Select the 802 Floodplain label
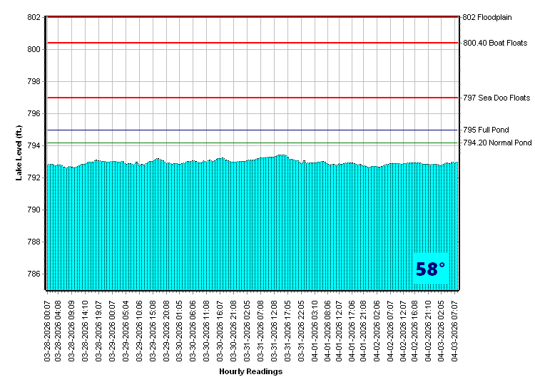Viewport: 535px width, 392px height. pyautogui.click(x=486, y=17)
